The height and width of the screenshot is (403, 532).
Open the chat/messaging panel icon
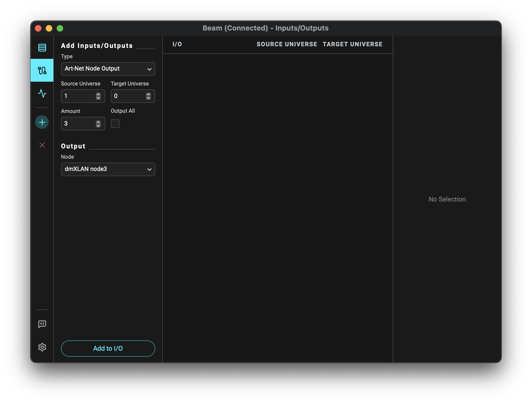pos(42,324)
